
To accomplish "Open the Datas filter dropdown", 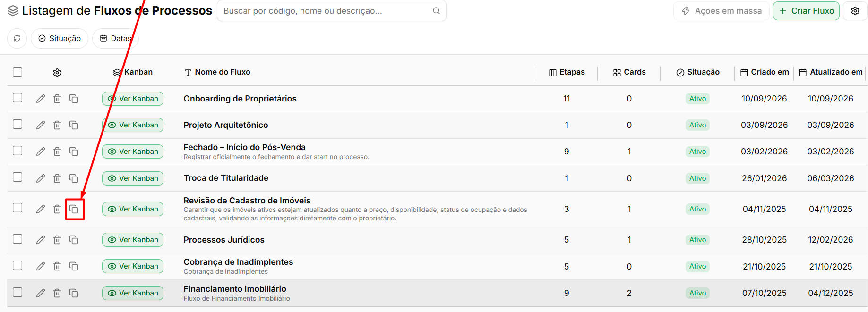I will pos(115,38).
